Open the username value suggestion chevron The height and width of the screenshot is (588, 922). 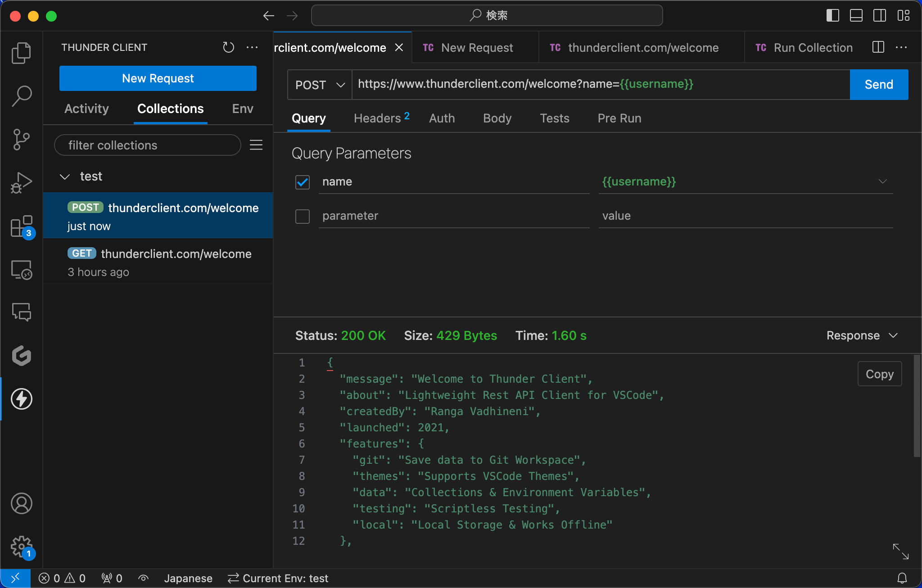pos(882,181)
